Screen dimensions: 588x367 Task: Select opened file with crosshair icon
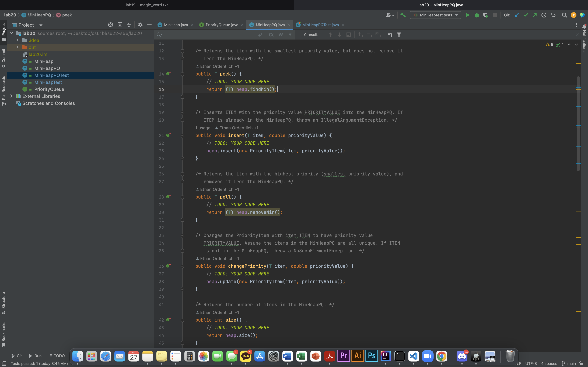point(111,25)
